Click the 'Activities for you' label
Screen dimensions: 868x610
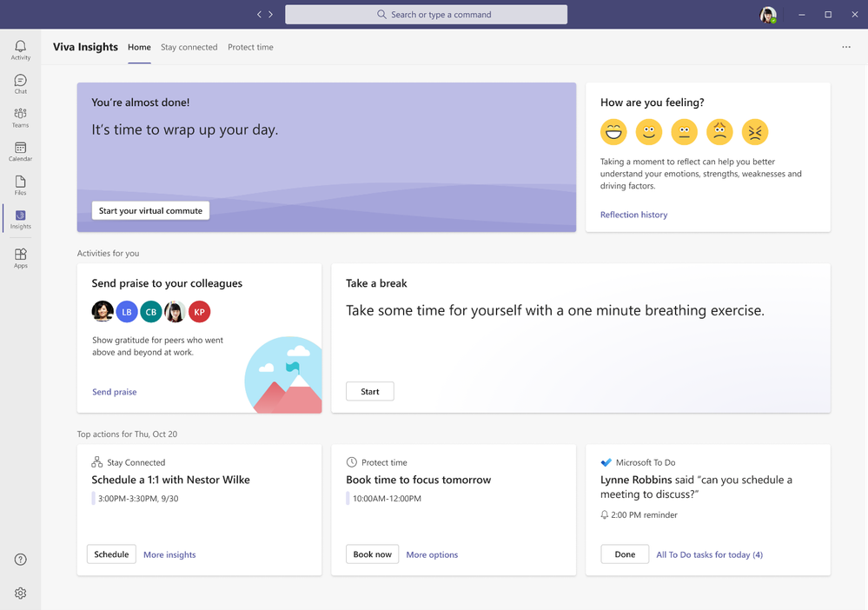(108, 253)
